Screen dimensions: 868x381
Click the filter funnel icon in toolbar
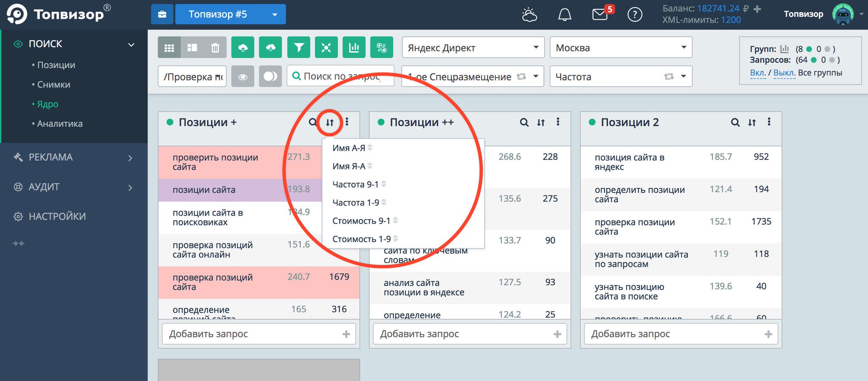(x=299, y=48)
